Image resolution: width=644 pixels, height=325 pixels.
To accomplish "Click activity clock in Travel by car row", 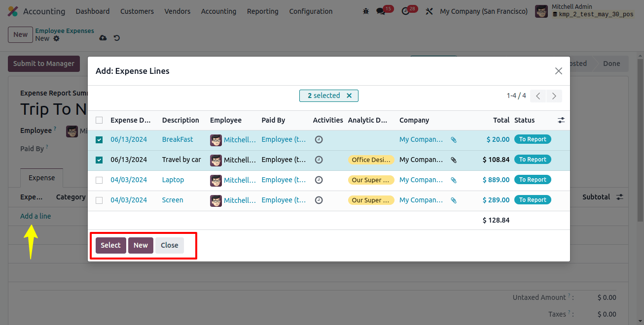I will coord(319,160).
